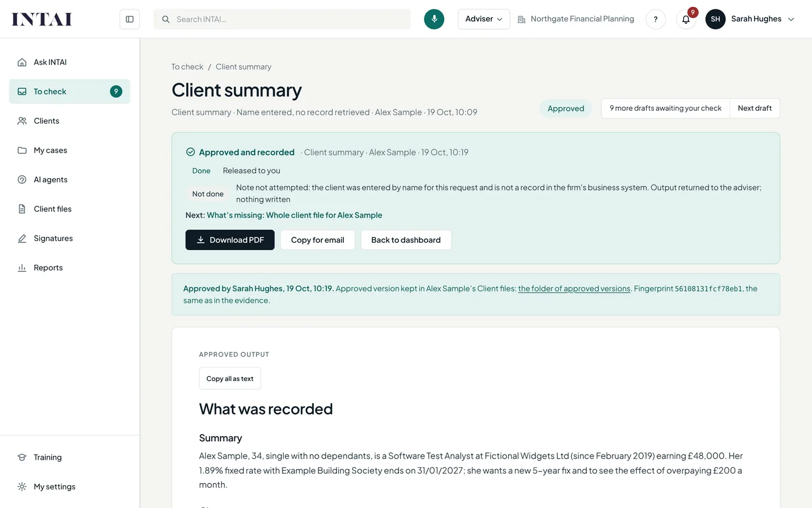Click the Training graduation cap icon
Screen dimensions: 812x508
click(22, 457)
